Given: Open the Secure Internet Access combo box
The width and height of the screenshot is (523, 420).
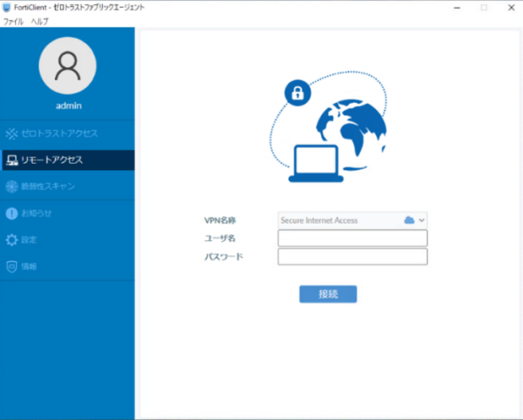Looking at the screenshot, I should (x=352, y=221).
